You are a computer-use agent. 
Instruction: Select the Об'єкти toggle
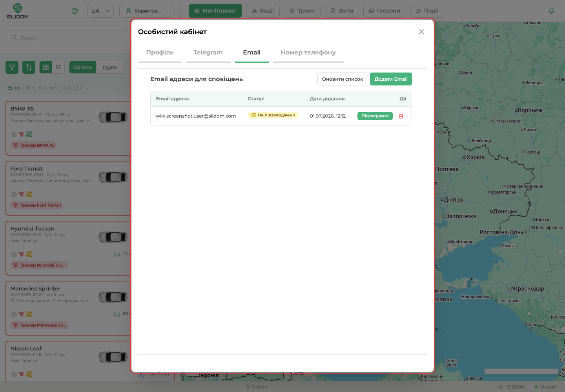[83, 67]
